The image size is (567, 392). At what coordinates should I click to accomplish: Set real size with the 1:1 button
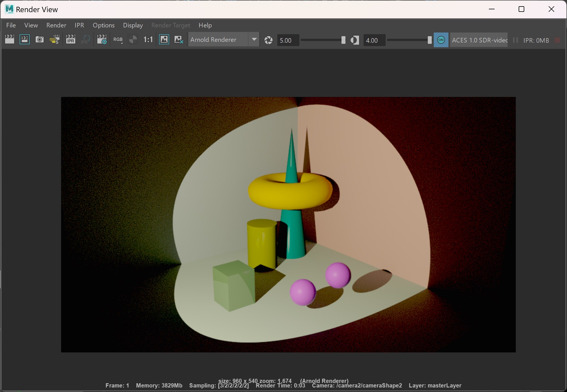(x=148, y=40)
